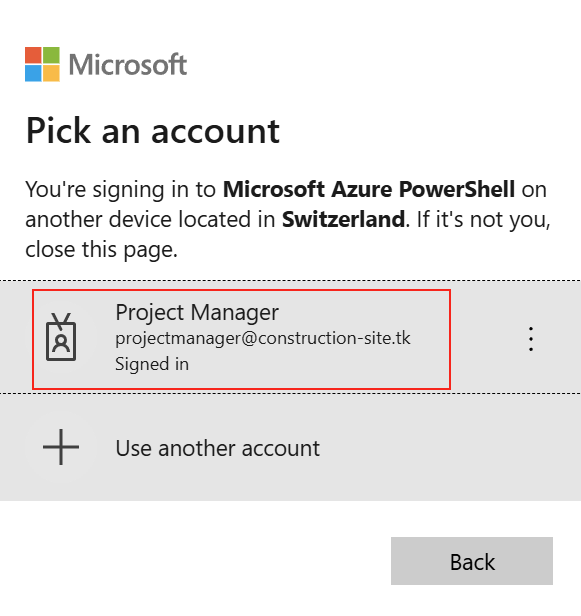
Task: Select the Project Manager account name
Action: click(x=197, y=313)
